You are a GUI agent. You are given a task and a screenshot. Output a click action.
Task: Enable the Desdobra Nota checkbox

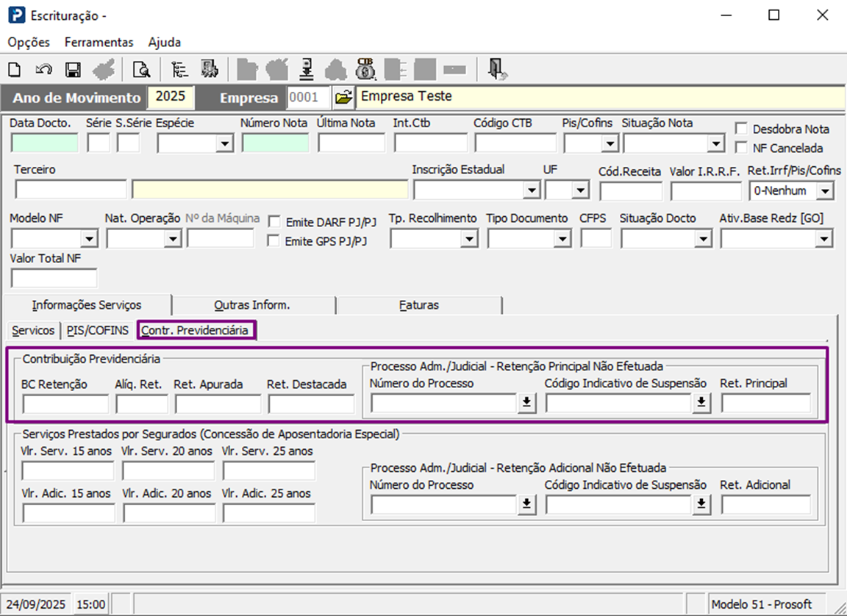point(741,129)
